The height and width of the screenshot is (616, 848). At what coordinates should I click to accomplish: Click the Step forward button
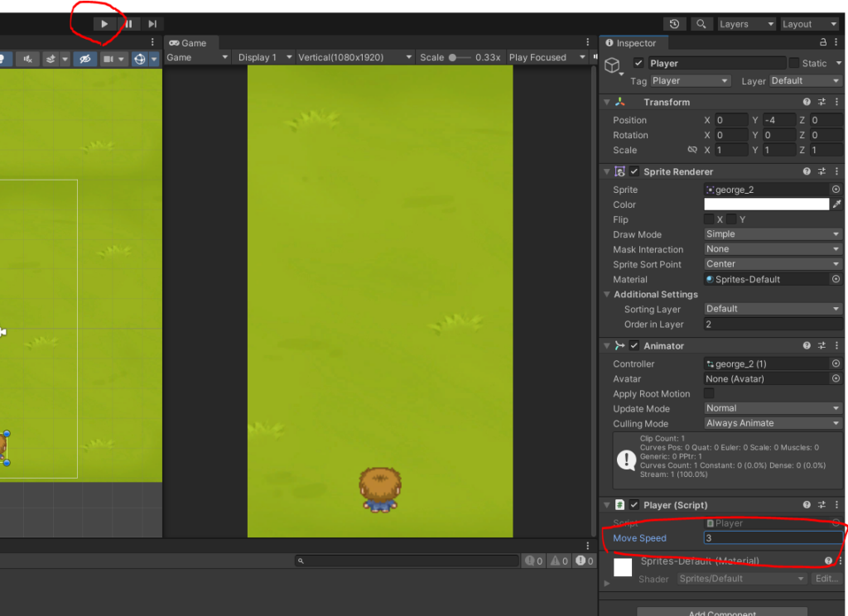152,24
